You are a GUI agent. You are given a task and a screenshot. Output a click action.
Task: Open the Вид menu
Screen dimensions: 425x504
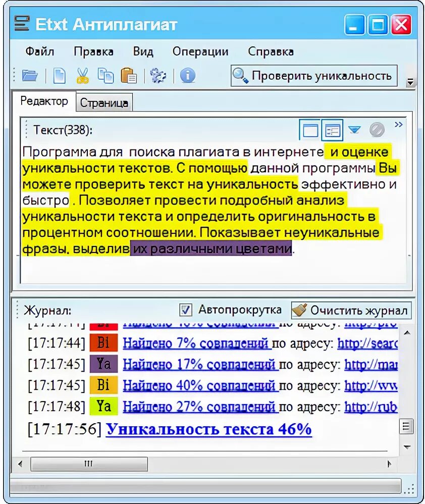[143, 52]
